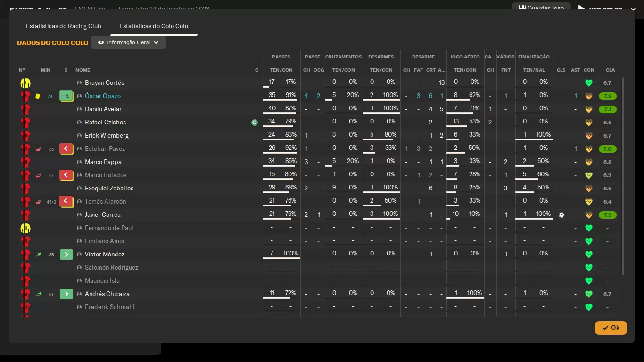The height and width of the screenshot is (362, 644).
Task: Click the swap icon of Víctor Méndez row
Action: coord(39,255)
